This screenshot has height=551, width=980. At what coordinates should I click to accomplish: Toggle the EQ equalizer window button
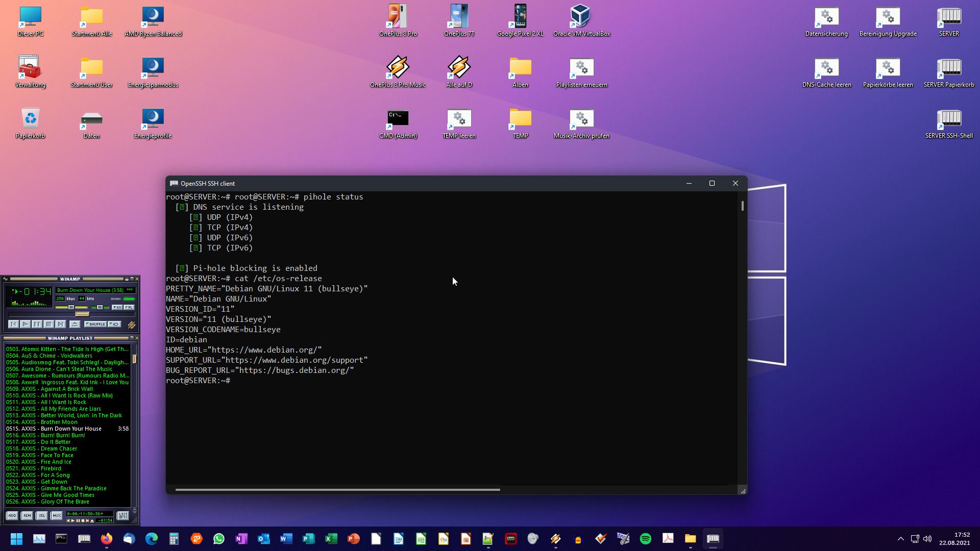[x=117, y=307]
